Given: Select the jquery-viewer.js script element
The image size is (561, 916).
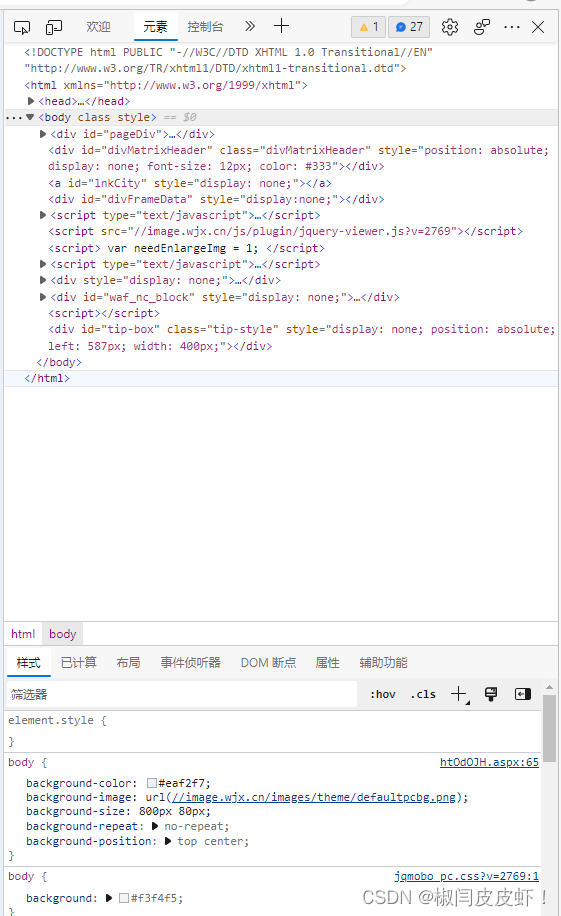Looking at the screenshot, I should [285, 231].
